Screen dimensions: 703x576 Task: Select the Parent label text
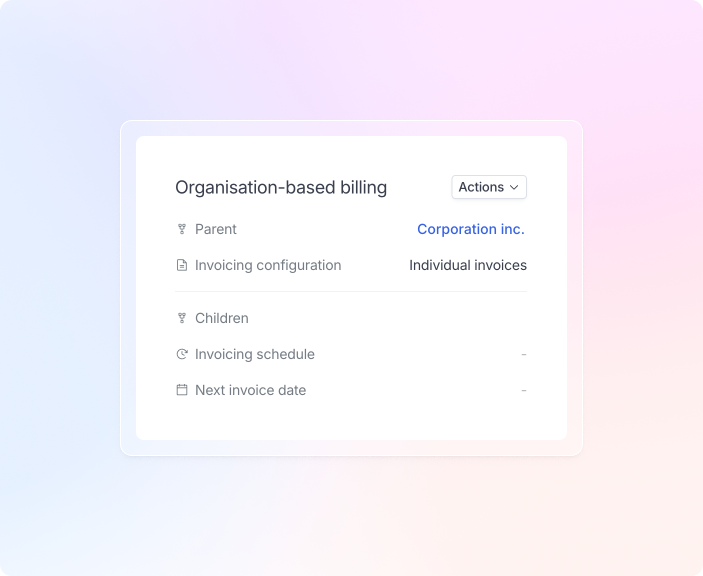click(x=216, y=229)
